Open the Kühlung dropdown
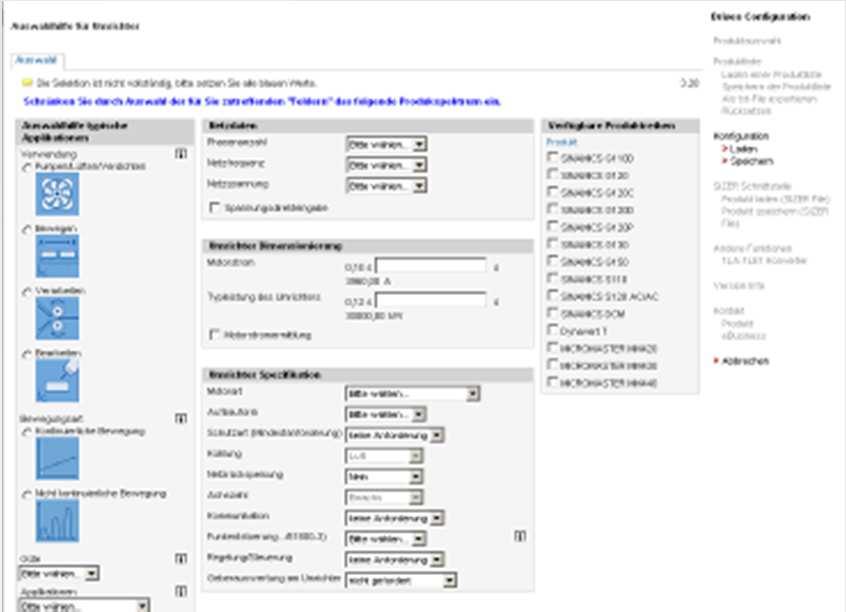This screenshot has height=612, width=846. click(384, 456)
